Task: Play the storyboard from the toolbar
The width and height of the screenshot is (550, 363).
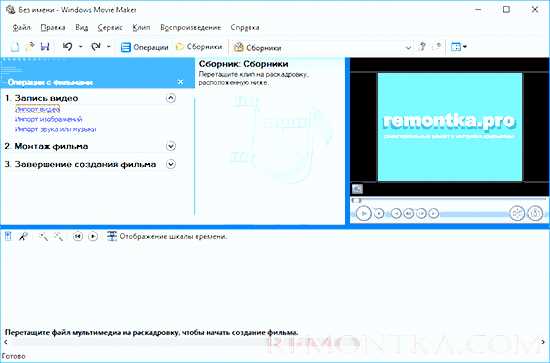Action: 93,237
